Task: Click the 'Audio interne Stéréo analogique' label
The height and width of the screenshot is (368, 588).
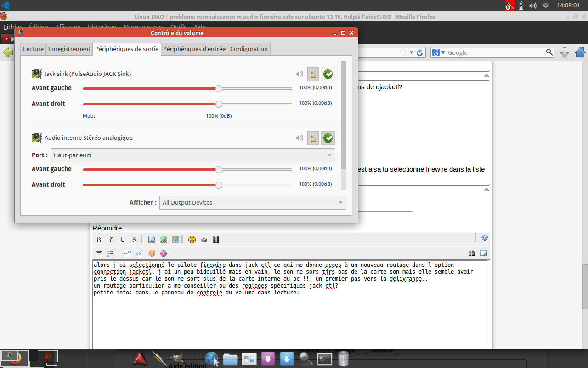Action: (89, 138)
